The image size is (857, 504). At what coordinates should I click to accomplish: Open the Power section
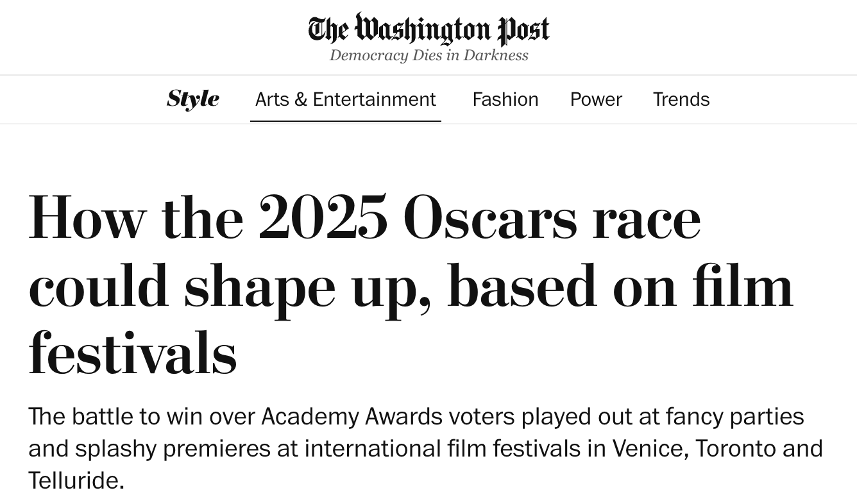(596, 99)
